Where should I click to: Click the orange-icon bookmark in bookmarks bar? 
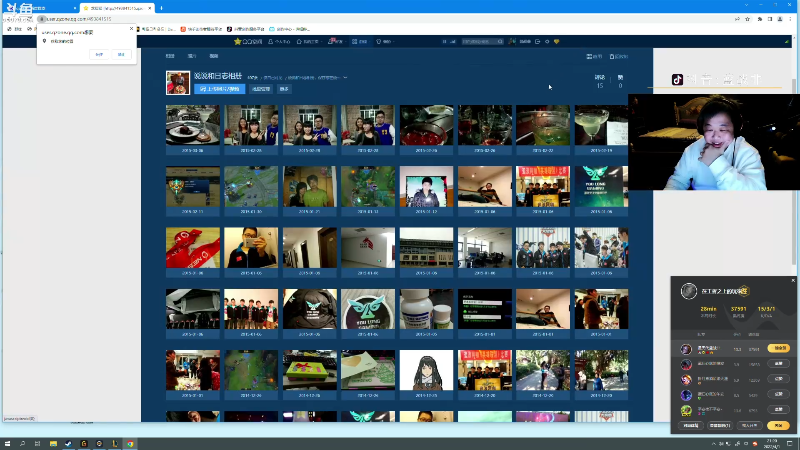(201, 29)
